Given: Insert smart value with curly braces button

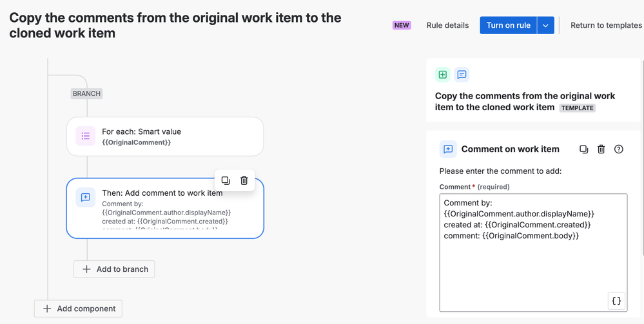Looking at the screenshot, I should [x=616, y=301].
